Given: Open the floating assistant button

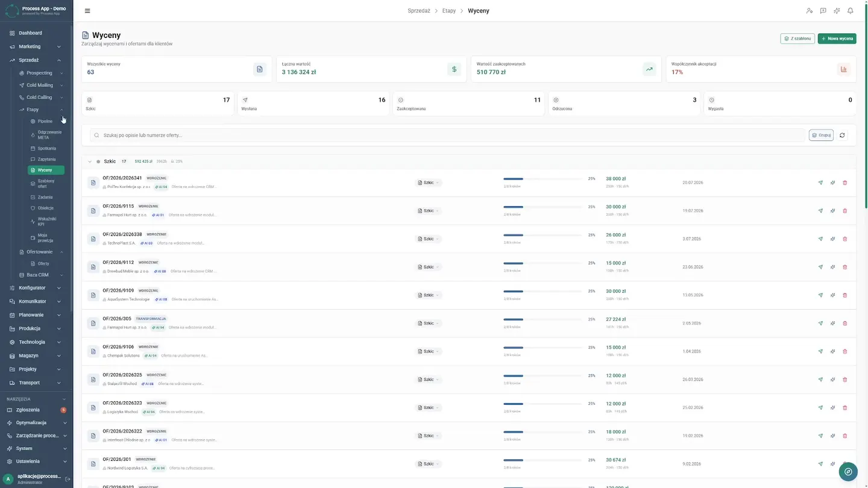Looking at the screenshot, I should (x=848, y=472).
